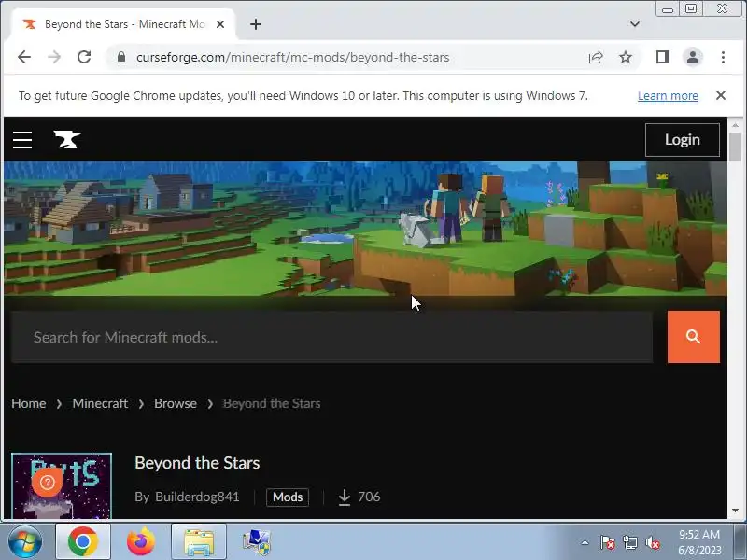The width and height of the screenshot is (747, 560).
Task: Launch Firefox from the taskbar
Action: [141, 542]
